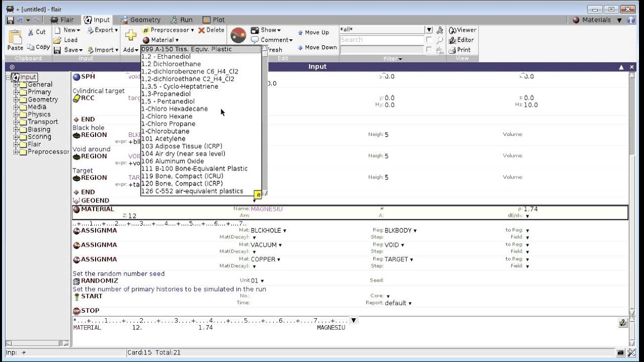Click the MAGNESIU material name field
This screenshot has width=644, height=362.
coord(267,209)
